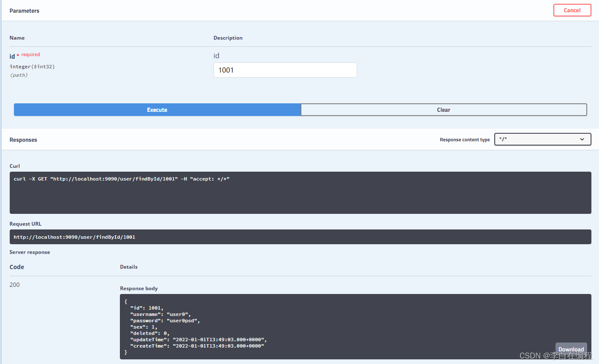Click the Description column header

tap(228, 38)
